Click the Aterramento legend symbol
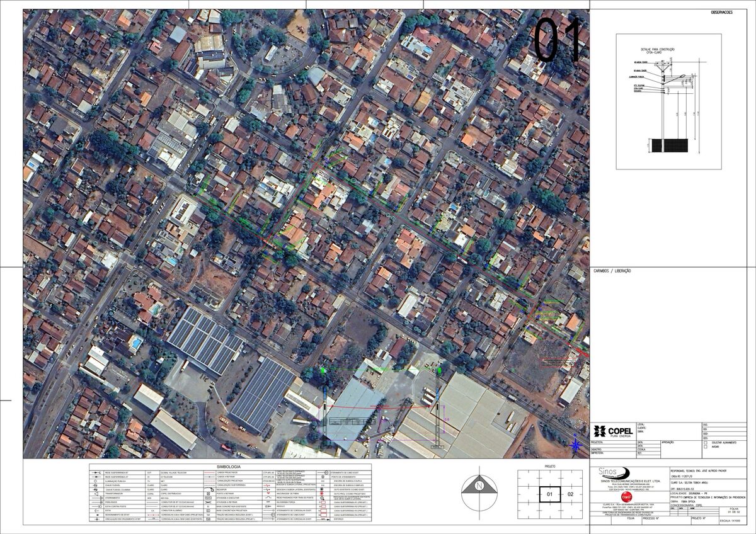The image size is (756, 534). coord(97,498)
